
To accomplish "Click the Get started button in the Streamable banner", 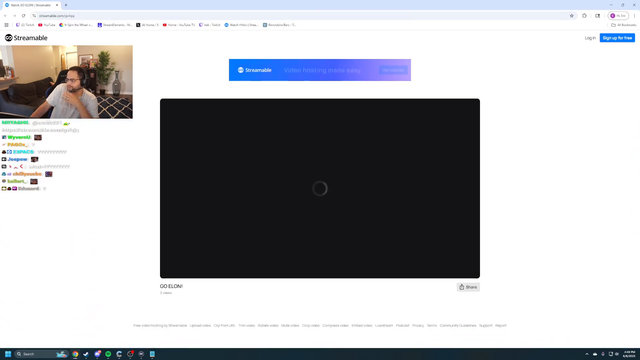I will (x=393, y=70).
